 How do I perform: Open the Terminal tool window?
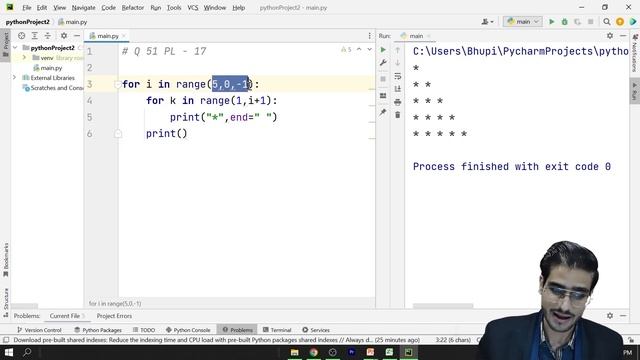click(x=277, y=330)
